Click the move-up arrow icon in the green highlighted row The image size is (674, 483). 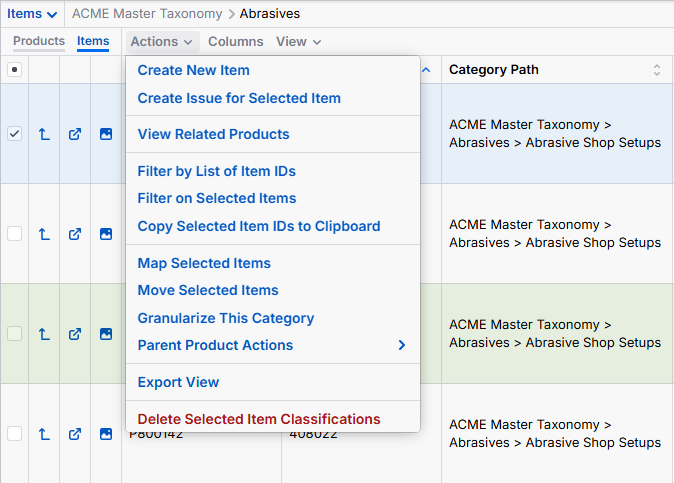(44, 334)
